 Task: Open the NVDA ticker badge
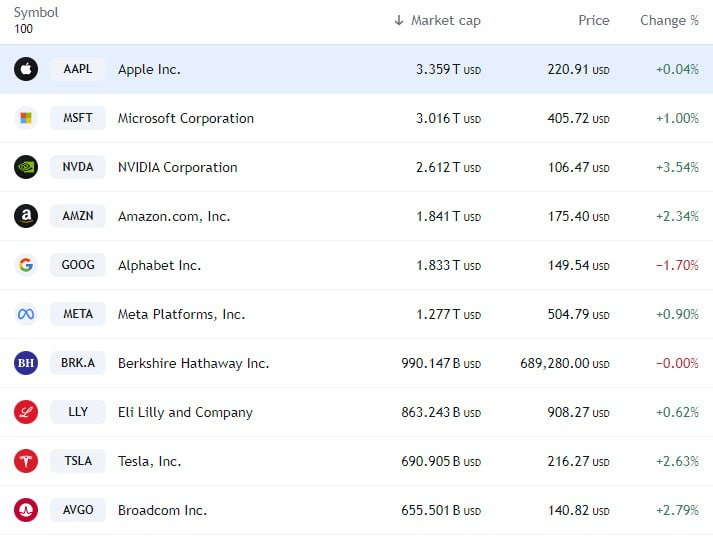click(78, 167)
